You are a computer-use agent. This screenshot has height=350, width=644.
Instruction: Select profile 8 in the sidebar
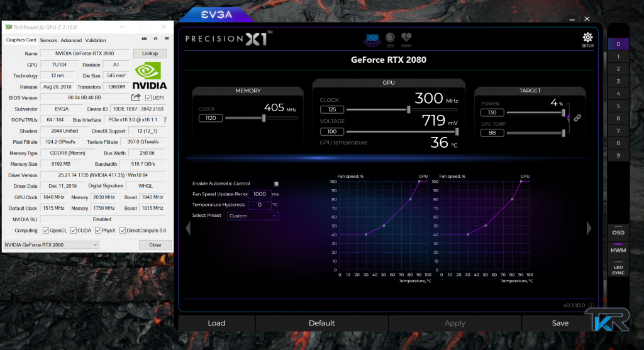[618, 143]
